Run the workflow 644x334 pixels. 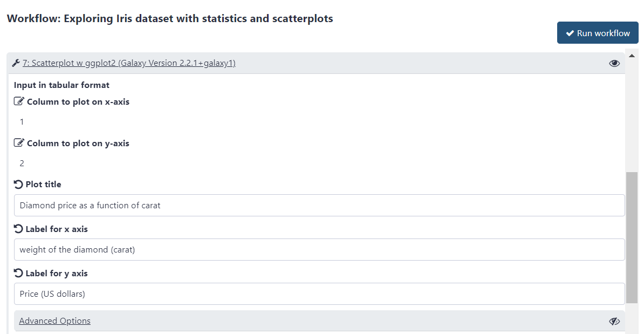598,33
